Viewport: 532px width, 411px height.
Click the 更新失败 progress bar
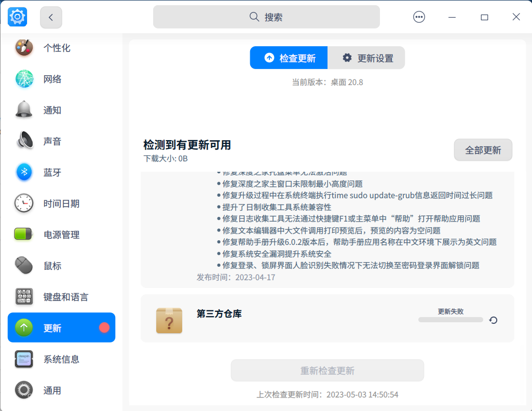coord(451,320)
